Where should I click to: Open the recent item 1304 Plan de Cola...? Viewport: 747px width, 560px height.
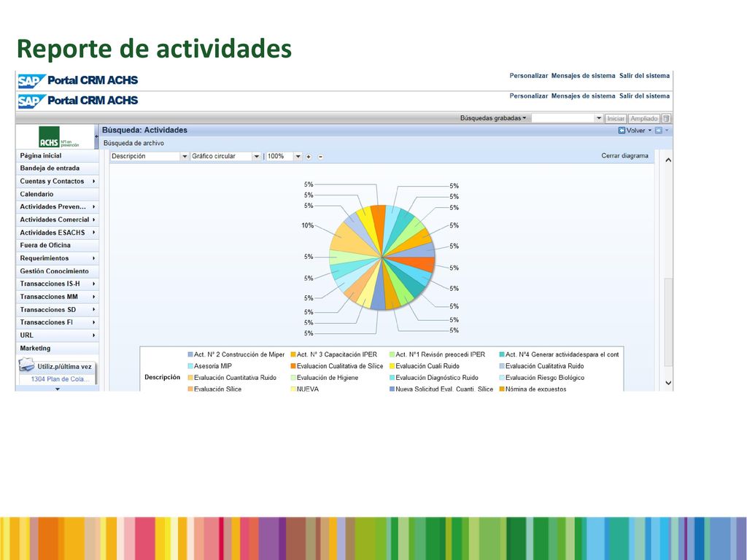[60, 379]
